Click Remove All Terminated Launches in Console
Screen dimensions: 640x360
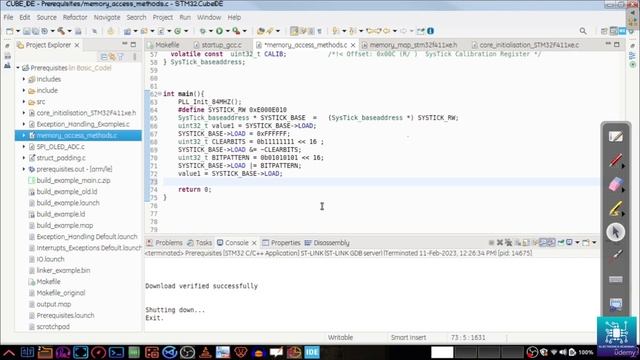coord(508,243)
